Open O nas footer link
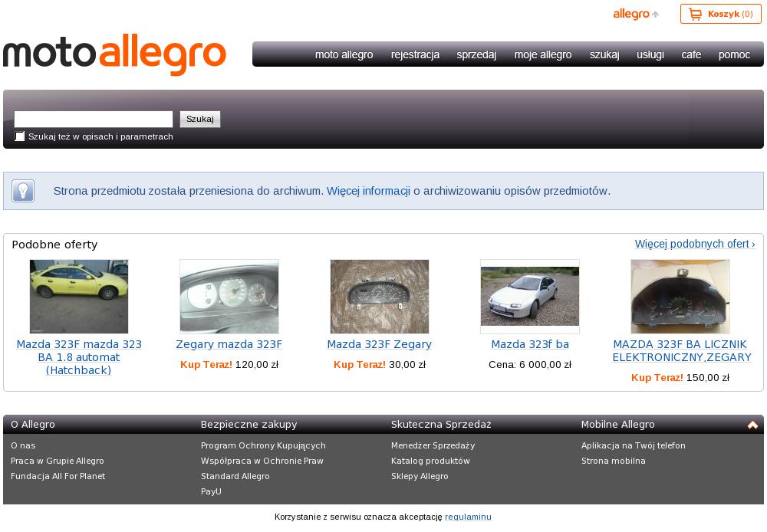This screenshot has width=767, height=532. click(23, 445)
